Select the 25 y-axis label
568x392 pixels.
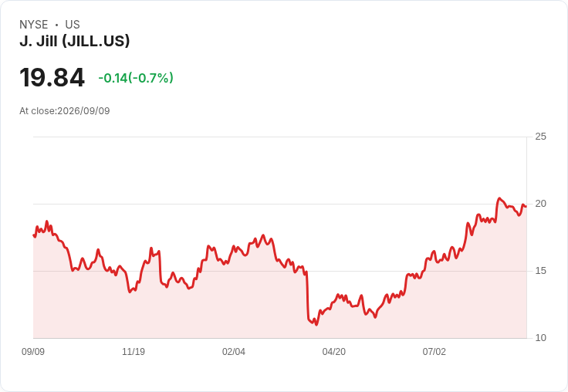pos(540,137)
